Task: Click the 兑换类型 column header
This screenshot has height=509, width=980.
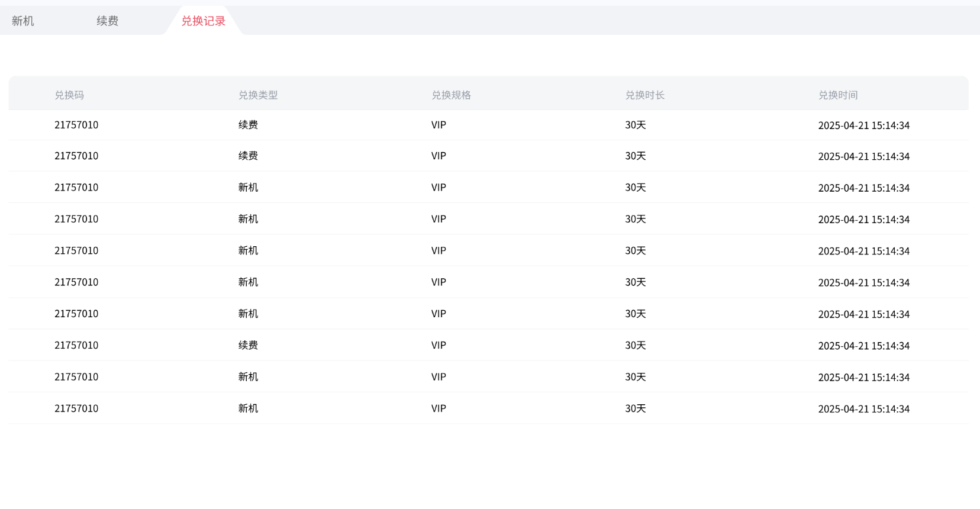Action: click(258, 95)
